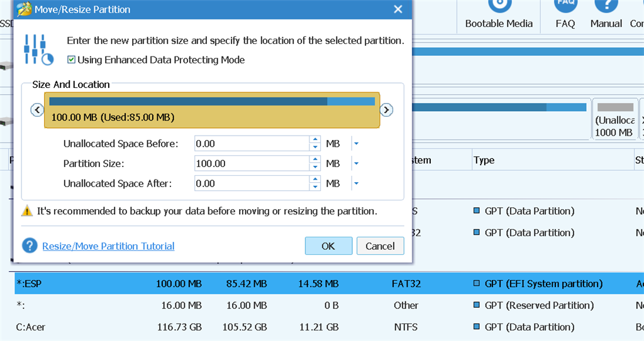
Task: Open FAQ in main toolbar
Action: pos(565,15)
